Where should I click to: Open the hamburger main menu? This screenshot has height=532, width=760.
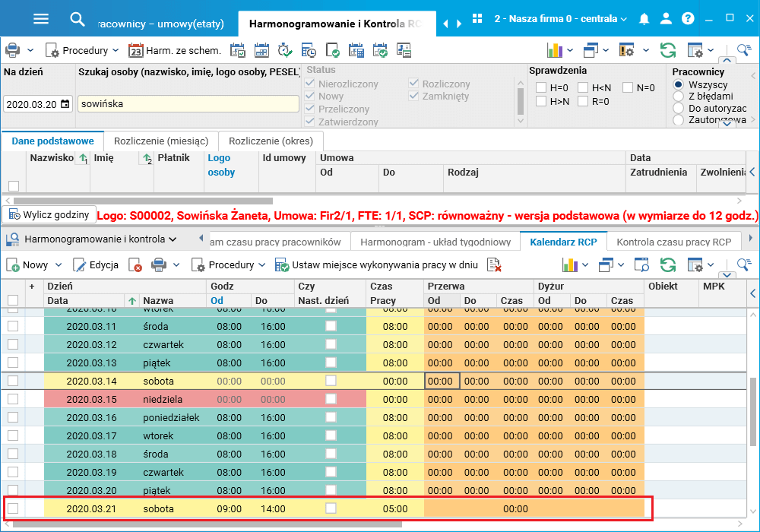tap(41, 19)
